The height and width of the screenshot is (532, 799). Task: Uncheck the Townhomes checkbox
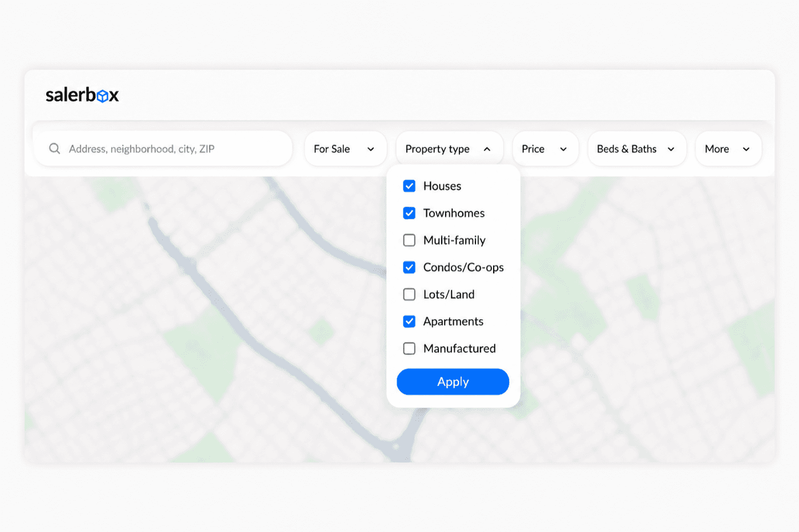409,213
